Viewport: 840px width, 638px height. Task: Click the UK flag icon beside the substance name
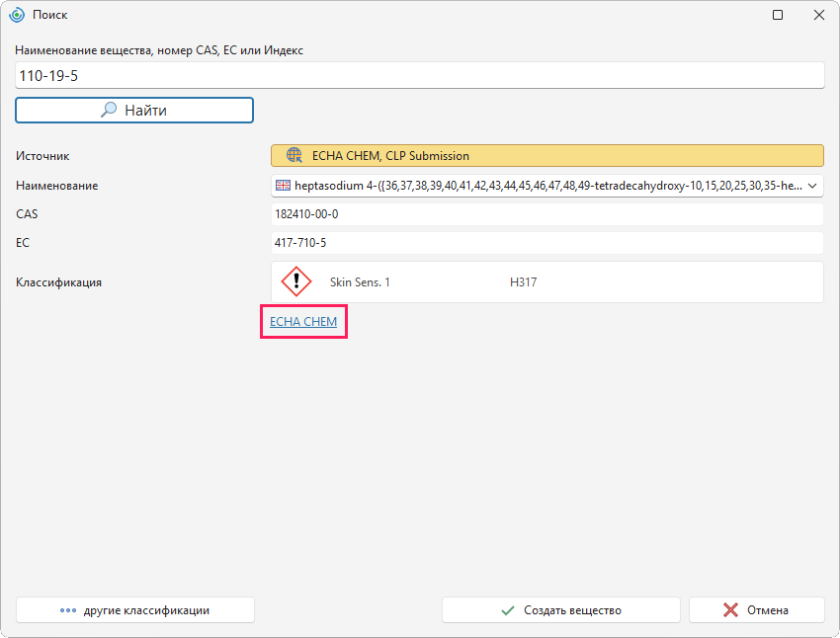point(283,186)
